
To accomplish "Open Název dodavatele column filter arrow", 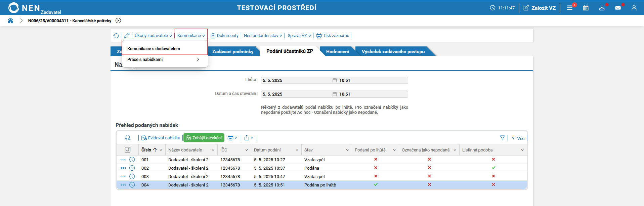I will click(213, 150).
